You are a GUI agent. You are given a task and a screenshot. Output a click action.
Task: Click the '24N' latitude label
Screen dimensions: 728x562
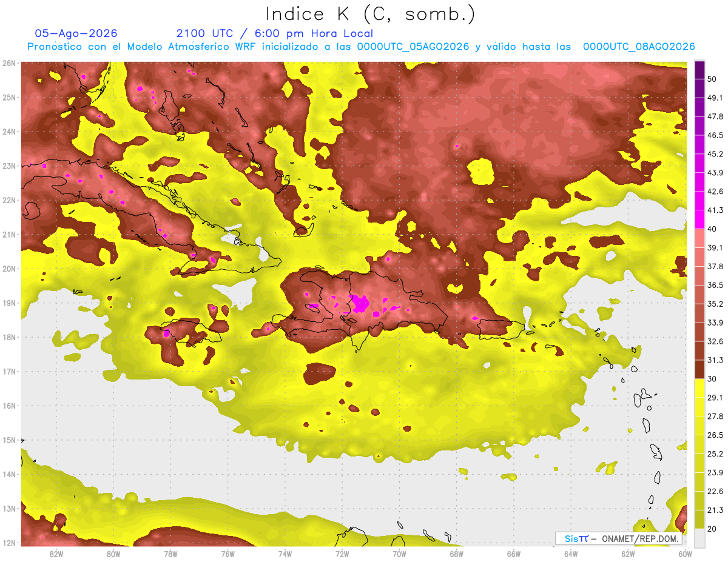[x=9, y=132]
